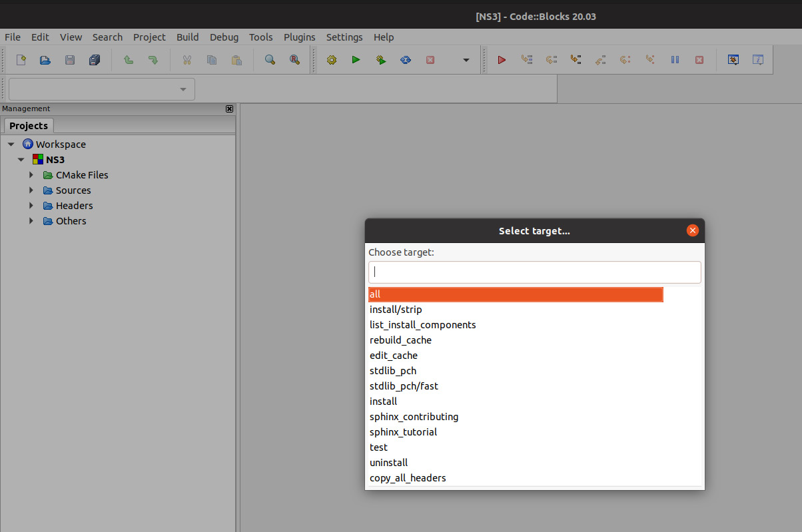The width and height of the screenshot is (802, 532).
Task: Open the Debugging windows icon
Action: [x=733, y=60]
